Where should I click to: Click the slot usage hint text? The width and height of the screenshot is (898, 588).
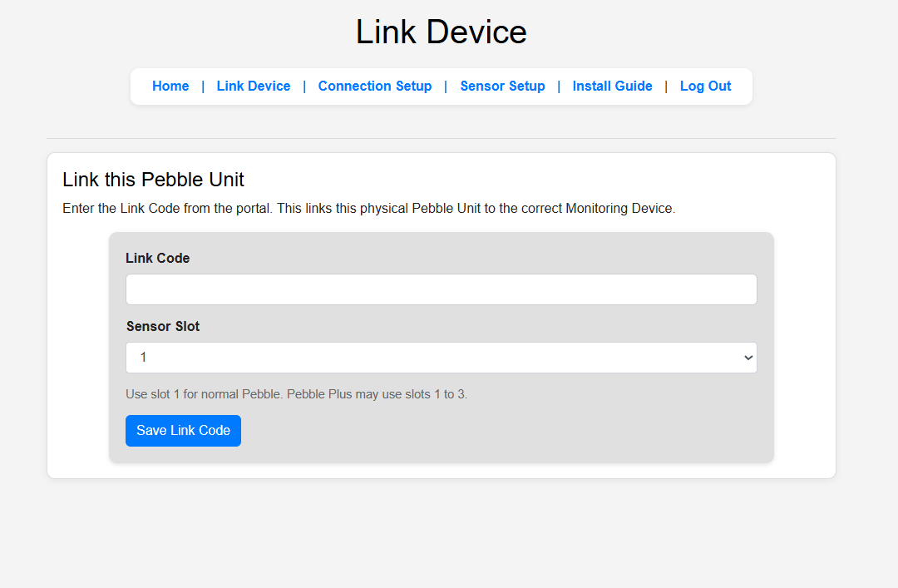tap(295, 393)
